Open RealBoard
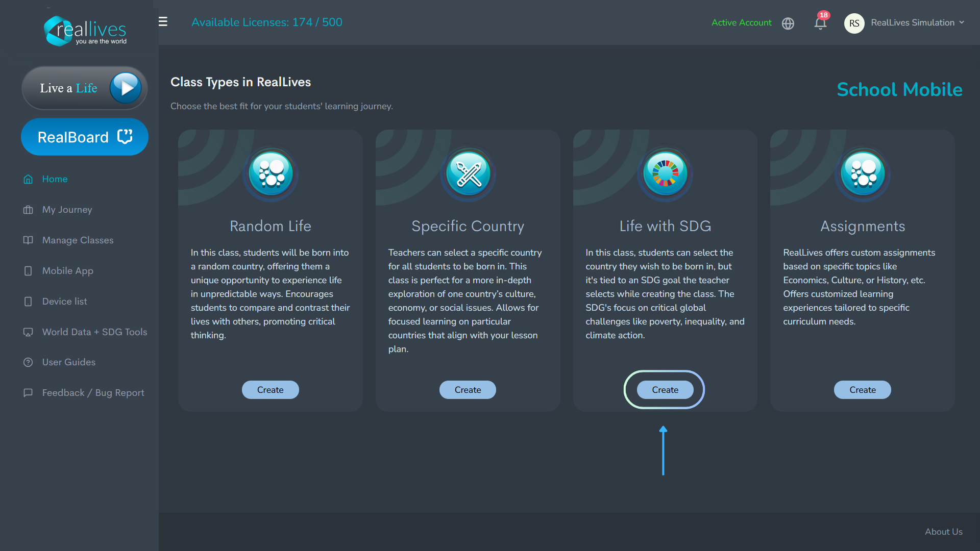 85,137
